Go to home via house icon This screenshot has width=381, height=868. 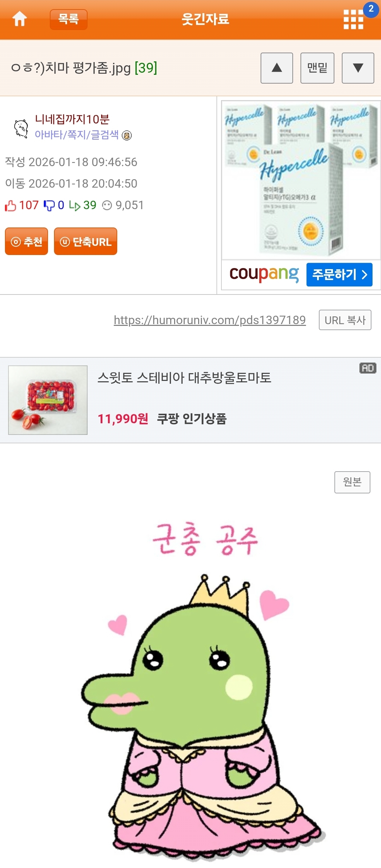click(x=20, y=19)
